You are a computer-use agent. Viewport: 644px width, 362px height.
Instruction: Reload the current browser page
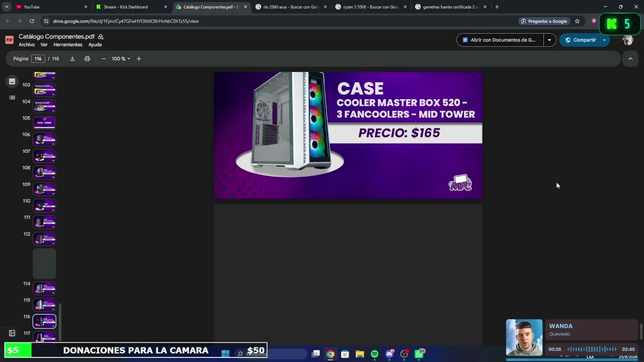32,21
